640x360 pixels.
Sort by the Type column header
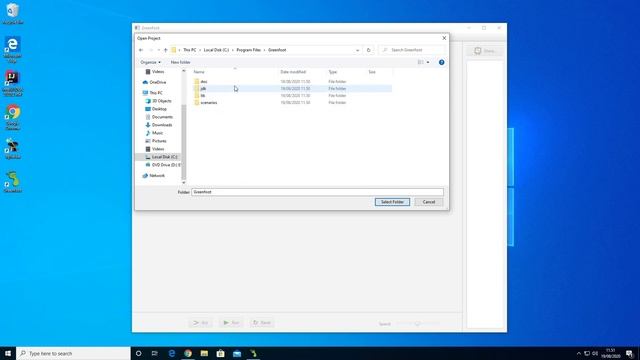[346, 72]
